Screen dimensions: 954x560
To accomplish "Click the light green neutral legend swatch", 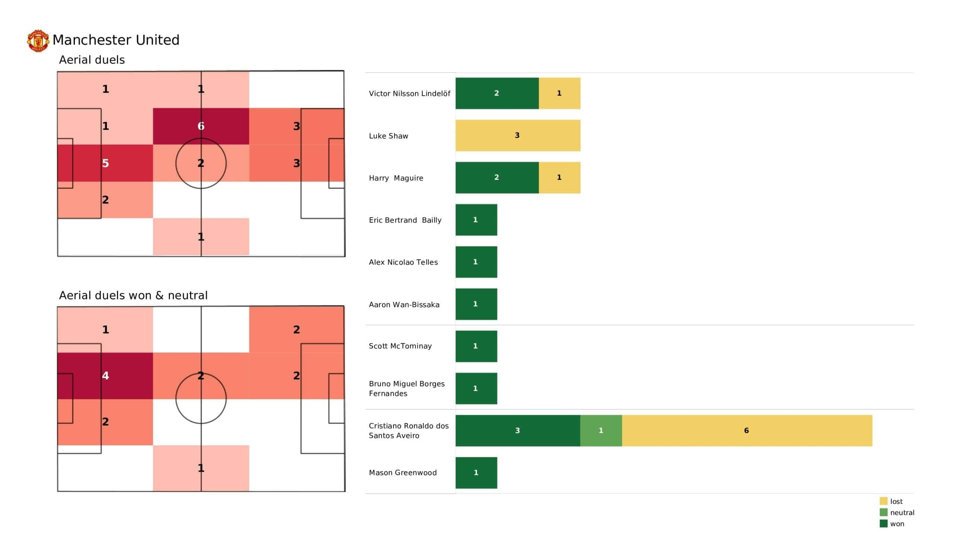I will [x=883, y=512].
